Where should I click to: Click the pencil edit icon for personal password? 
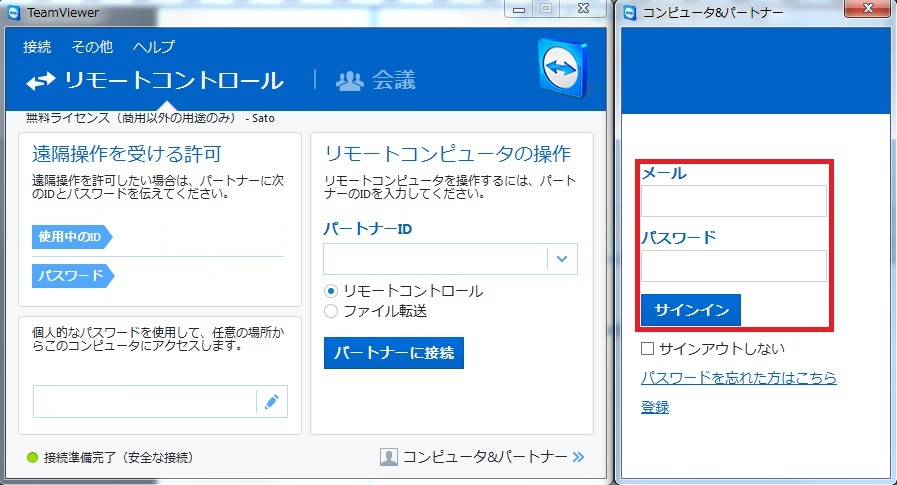pos(272,401)
